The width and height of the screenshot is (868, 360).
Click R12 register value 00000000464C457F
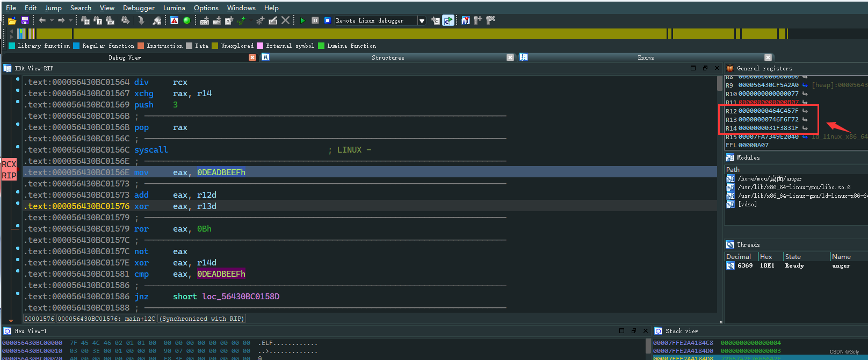(768, 111)
